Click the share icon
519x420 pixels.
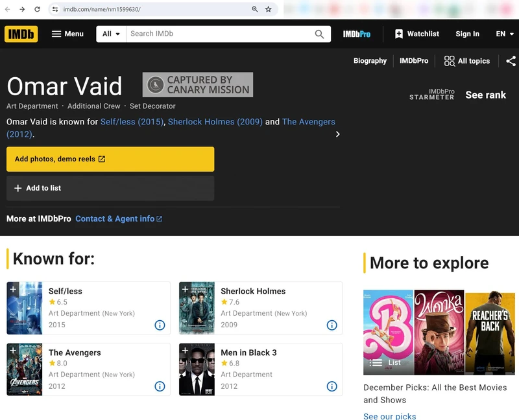click(511, 61)
